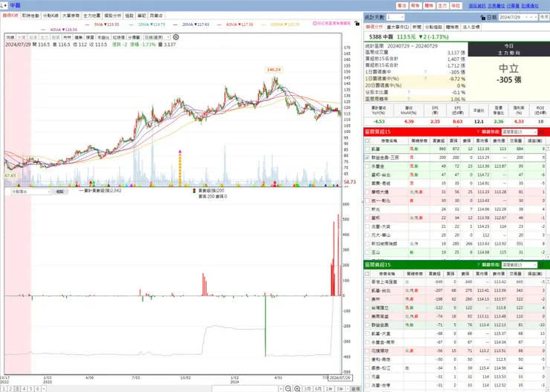Sort buyers table by 買賣超 column
This screenshot has width=550, height=392.
point(439,141)
